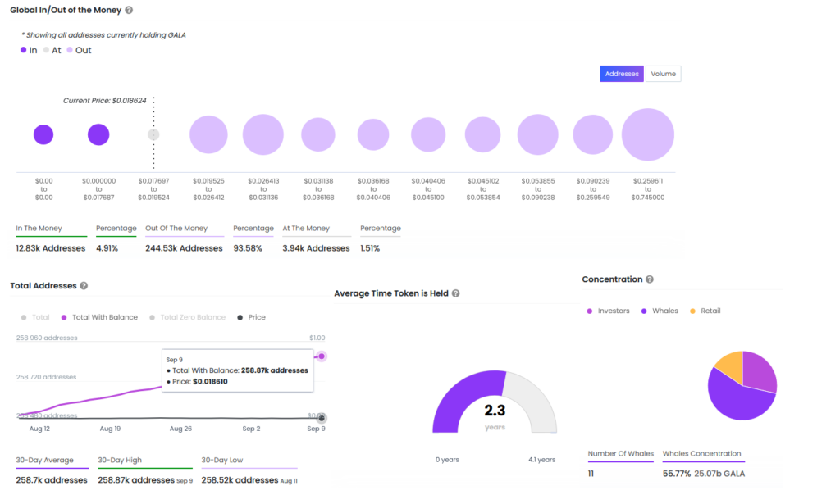Viewport: 840px width, 504px height.
Task: Toggle the Price series in legend
Action: (x=251, y=317)
